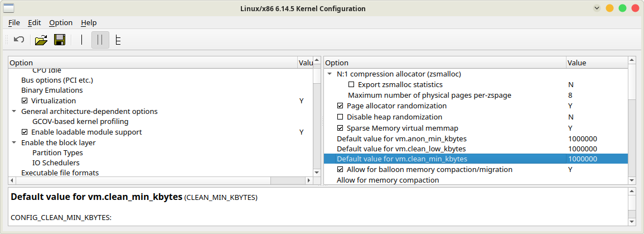644x234 pixels.
Task: Select IO Schedulers entry
Action: tap(56, 163)
